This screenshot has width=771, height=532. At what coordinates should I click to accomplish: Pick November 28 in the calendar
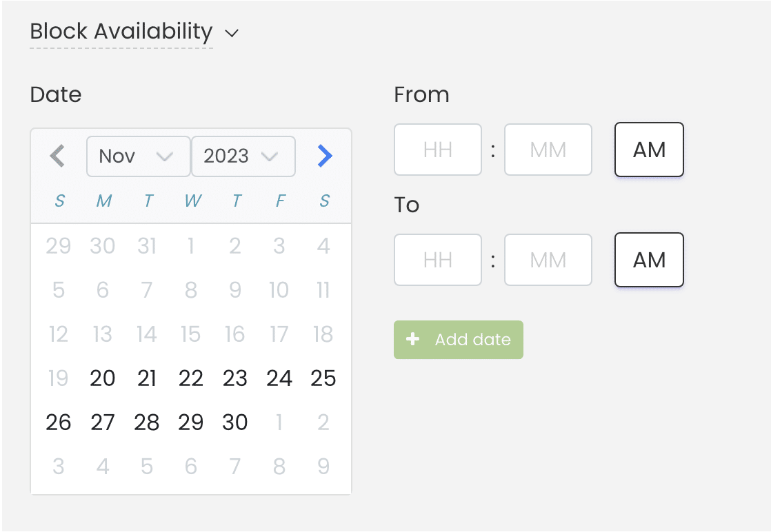click(x=147, y=422)
